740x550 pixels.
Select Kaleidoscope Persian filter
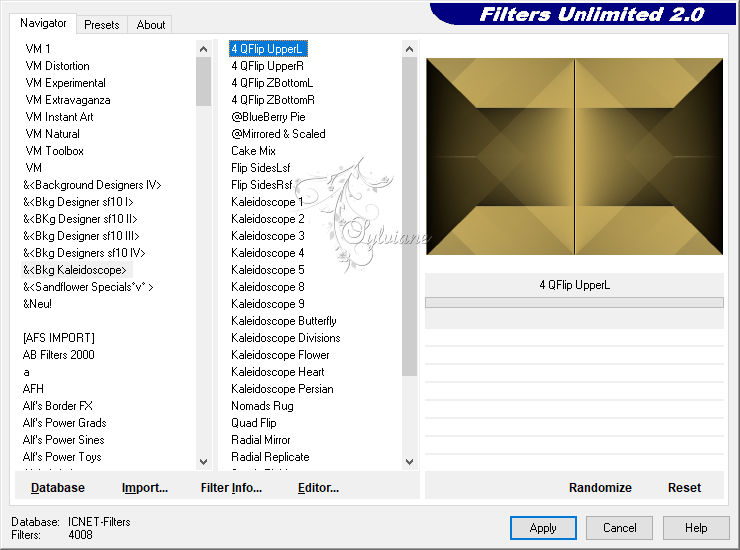point(282,389)
